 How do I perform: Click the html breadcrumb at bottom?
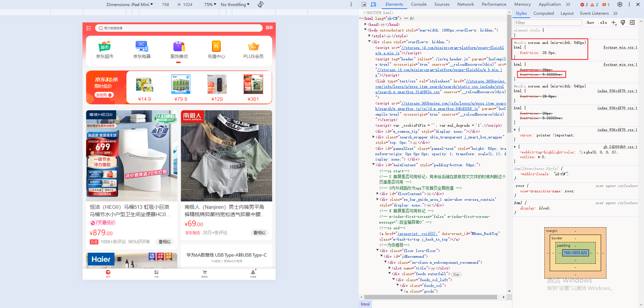tap(365, 304)
